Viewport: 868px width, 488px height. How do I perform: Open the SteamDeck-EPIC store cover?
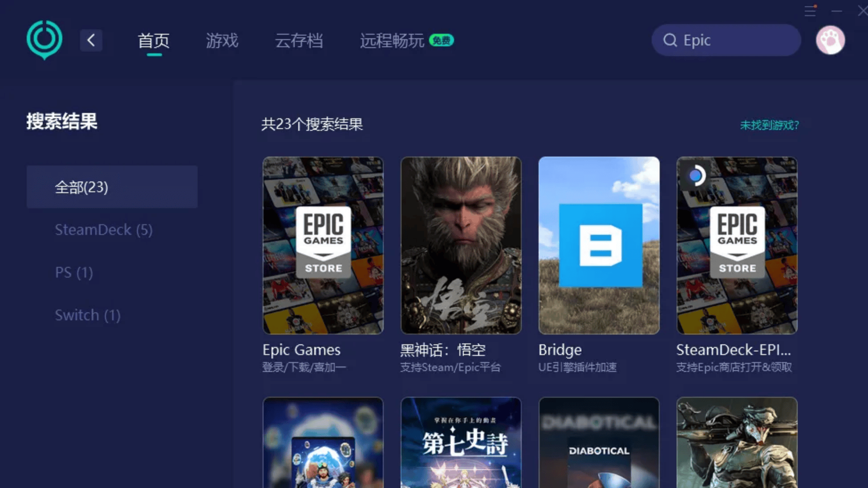coord(737,245)
